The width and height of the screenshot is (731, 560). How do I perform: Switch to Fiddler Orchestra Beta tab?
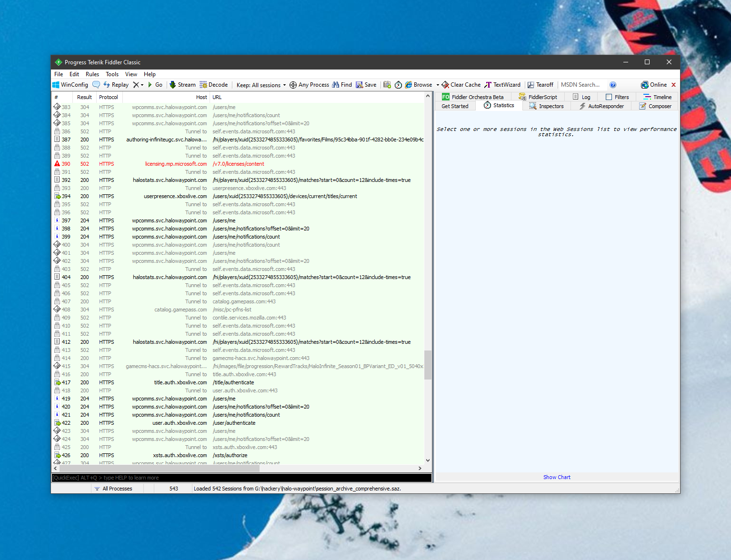click(x=472, y=97)
